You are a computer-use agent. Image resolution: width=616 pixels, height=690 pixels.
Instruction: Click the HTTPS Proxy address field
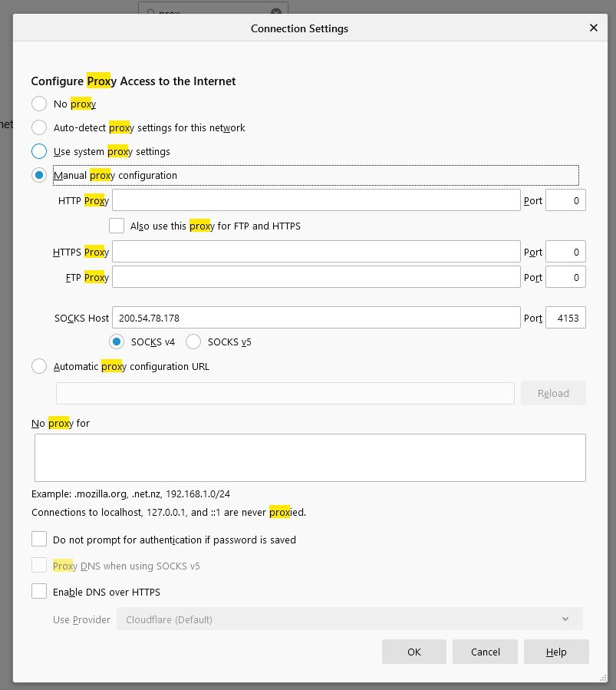316,252
